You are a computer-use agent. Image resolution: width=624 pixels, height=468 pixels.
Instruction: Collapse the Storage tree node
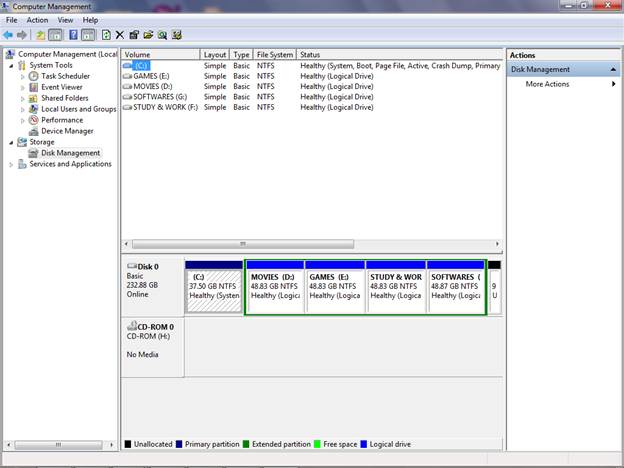pyautogui.click(x=11, y=142)
